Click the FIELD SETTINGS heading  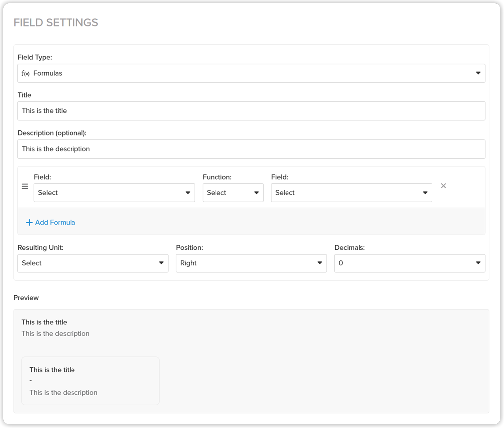coord(56,22)
